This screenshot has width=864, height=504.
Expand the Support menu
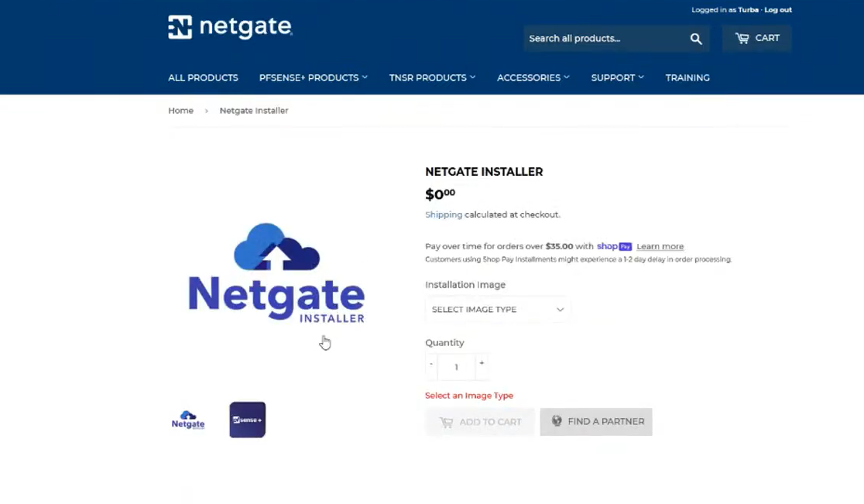[x=617, y=77]
